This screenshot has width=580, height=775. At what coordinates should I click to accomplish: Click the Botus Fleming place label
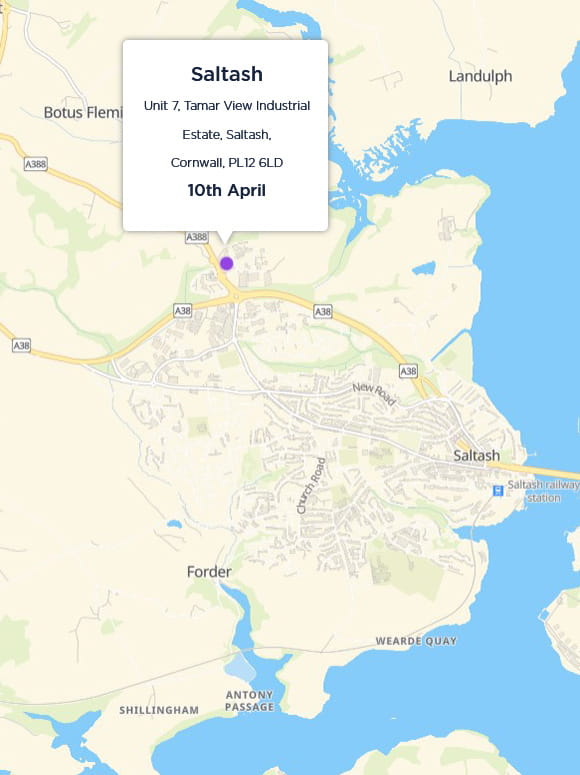click(83, 113)
